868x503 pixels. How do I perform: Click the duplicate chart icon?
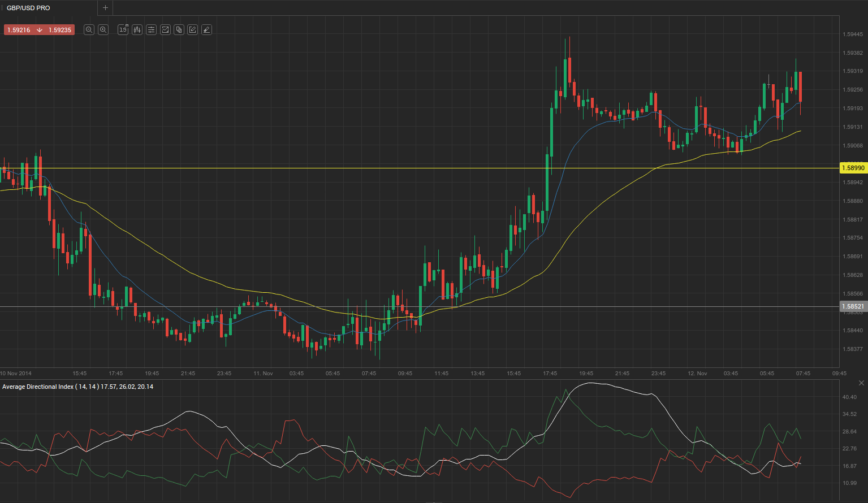179,30
